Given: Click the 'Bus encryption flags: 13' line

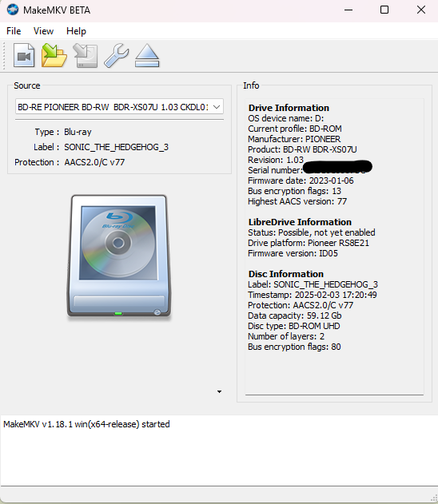Looking at the screenshot, I should click(x=295, y=191).
